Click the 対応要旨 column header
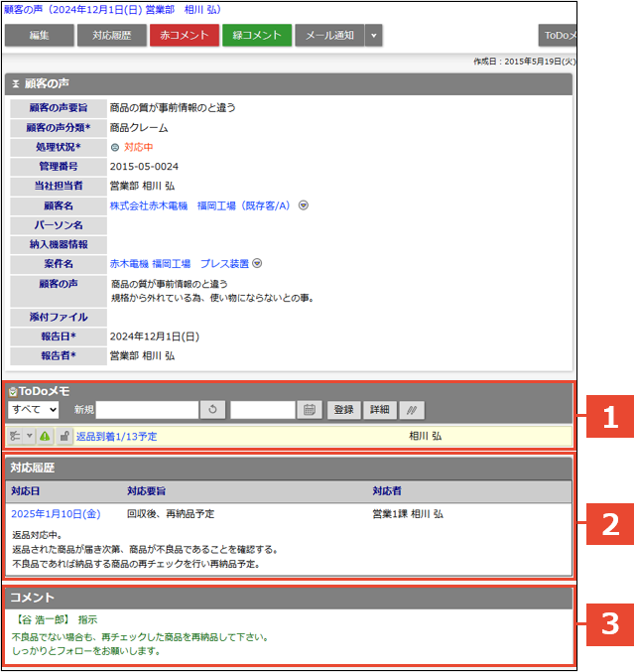This screenshot has height=672, width=635. pyautogui.click(x=146, y=491)
